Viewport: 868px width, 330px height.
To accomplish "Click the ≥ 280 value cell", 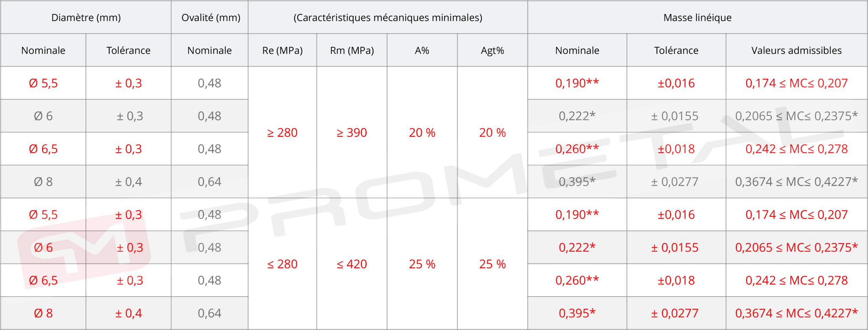I will (282, 132).
